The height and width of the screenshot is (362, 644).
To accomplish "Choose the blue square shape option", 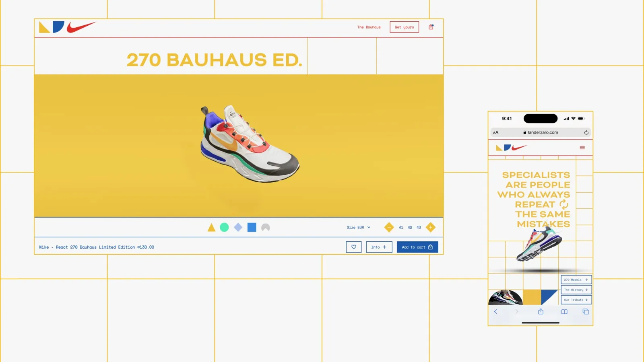I will click(252, 228).
